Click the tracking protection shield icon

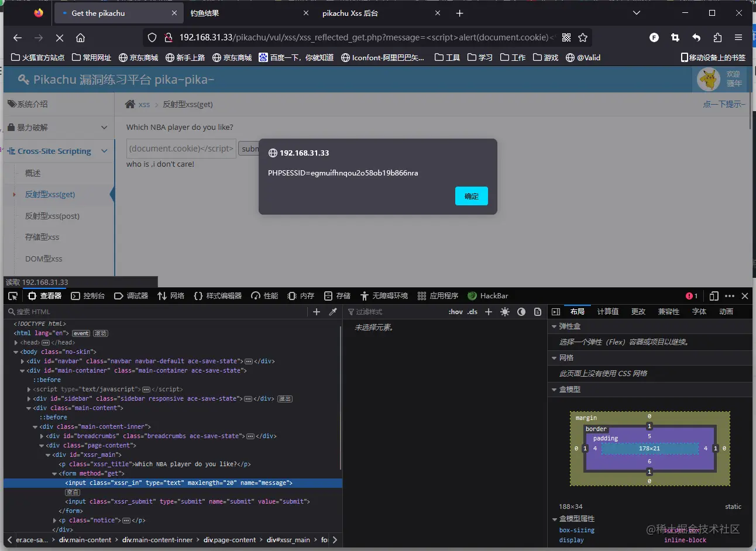point(152,37)
